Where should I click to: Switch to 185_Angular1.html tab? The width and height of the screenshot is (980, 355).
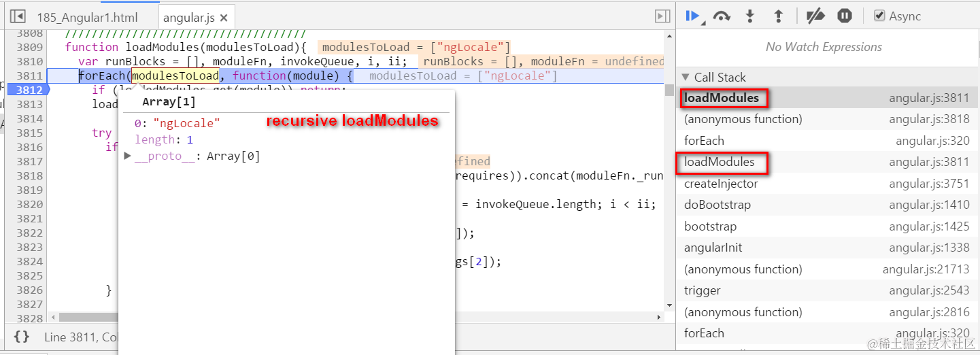point(86,18)
